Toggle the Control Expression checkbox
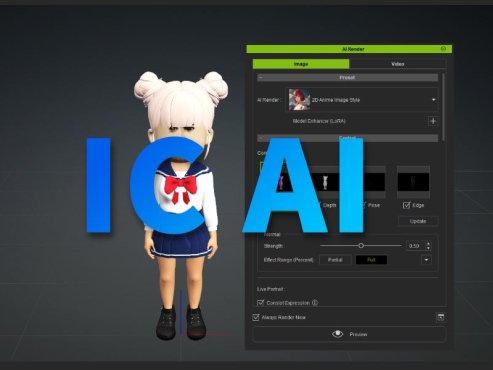The width and height of the screenshot is (493, 370). point(260,303)
